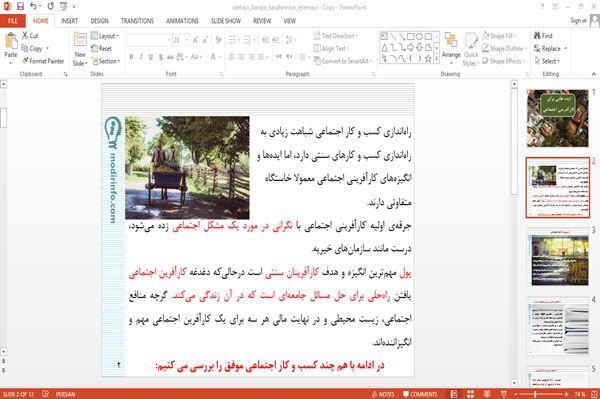
Task: Open the font name combo box
Action: (149, 40)
